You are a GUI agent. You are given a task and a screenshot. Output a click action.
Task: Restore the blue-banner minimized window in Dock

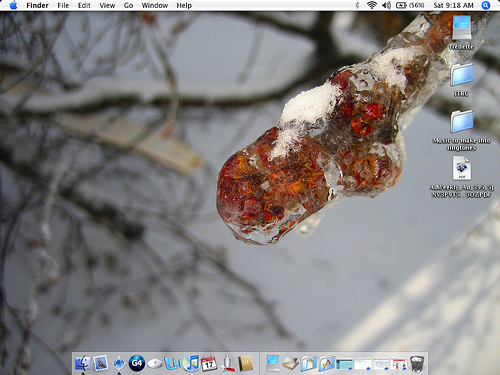tap(381, 364)
